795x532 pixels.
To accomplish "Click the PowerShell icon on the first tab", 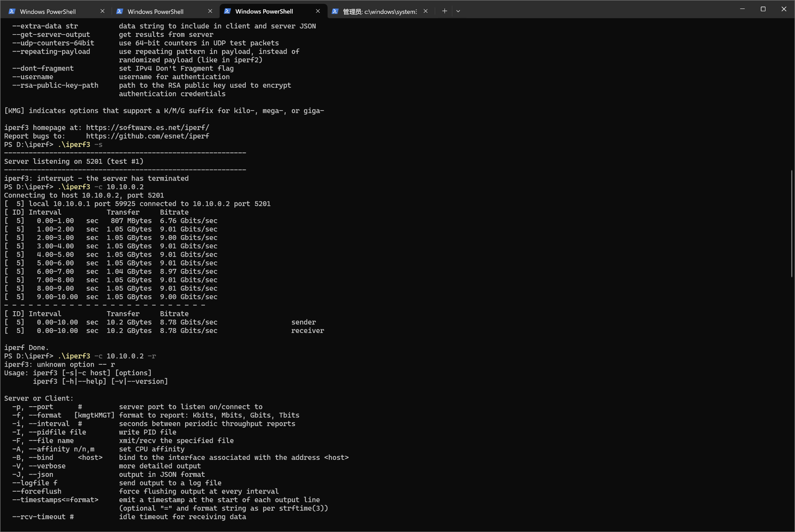I will (12, 11).
